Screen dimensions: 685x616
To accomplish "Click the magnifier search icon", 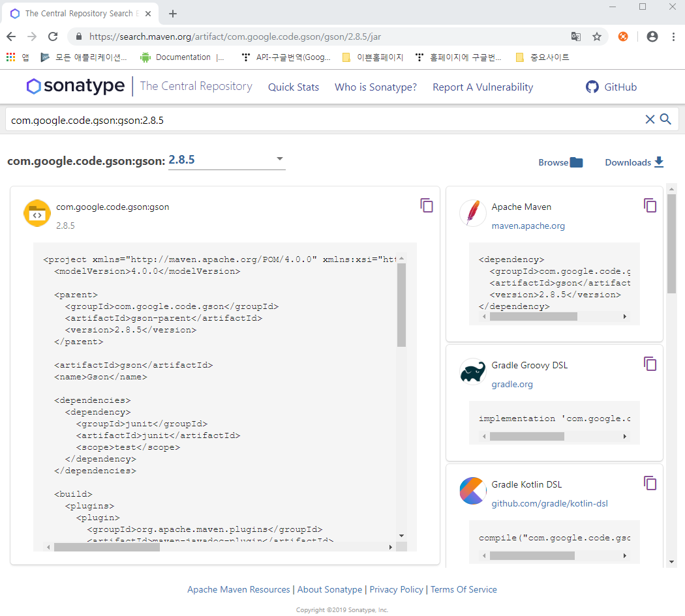I will tap(665, 119).
